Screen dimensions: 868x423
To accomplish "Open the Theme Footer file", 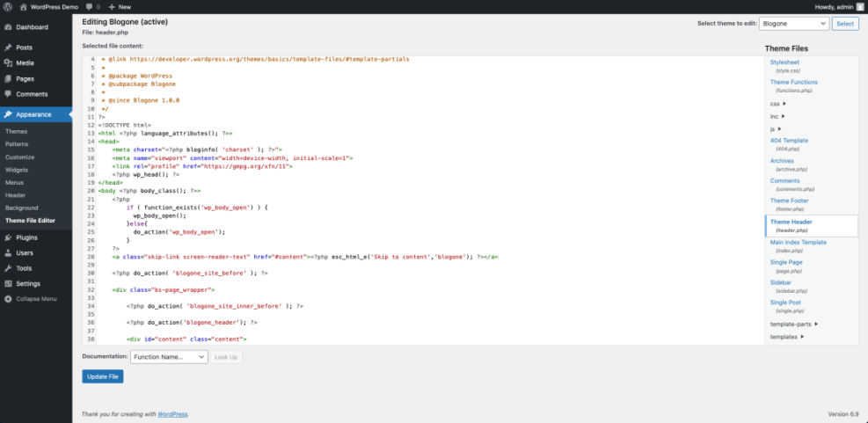I will [790, 201].
